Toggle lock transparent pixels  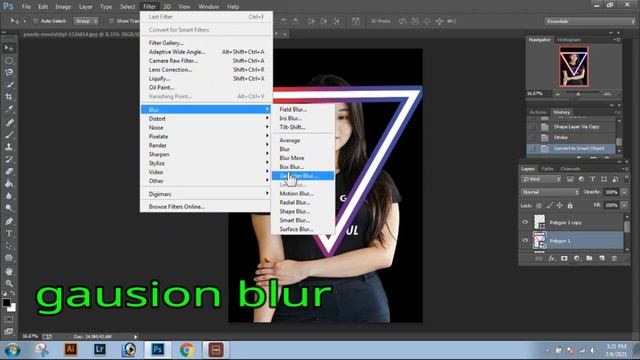pyautogui.click(x=539, y=205)
